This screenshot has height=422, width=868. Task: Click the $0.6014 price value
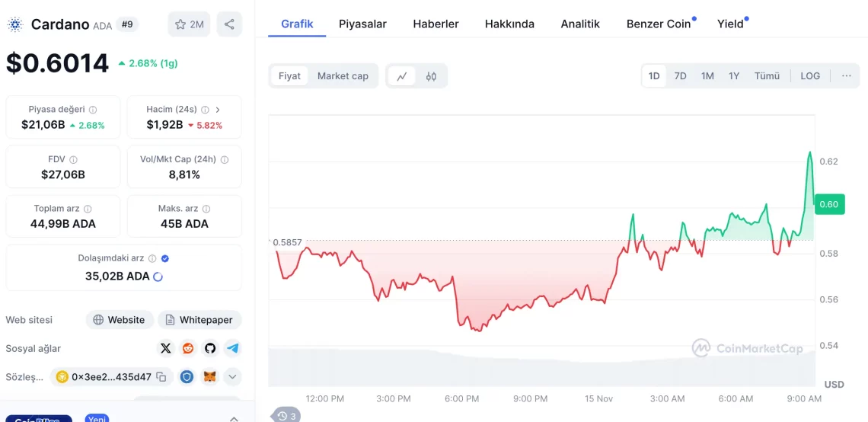point(58,63)
